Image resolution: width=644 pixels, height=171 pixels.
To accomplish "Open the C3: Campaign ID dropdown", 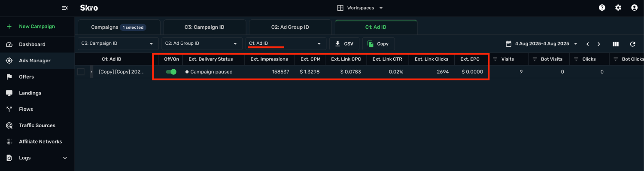I will click(118, 43).
